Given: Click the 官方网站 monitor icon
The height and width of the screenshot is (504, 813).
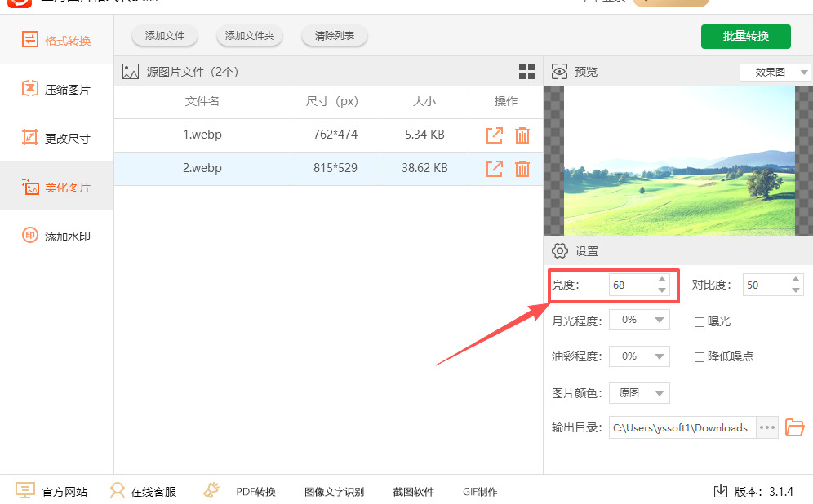Looking at the screenshot, I should tap(25, 490).
